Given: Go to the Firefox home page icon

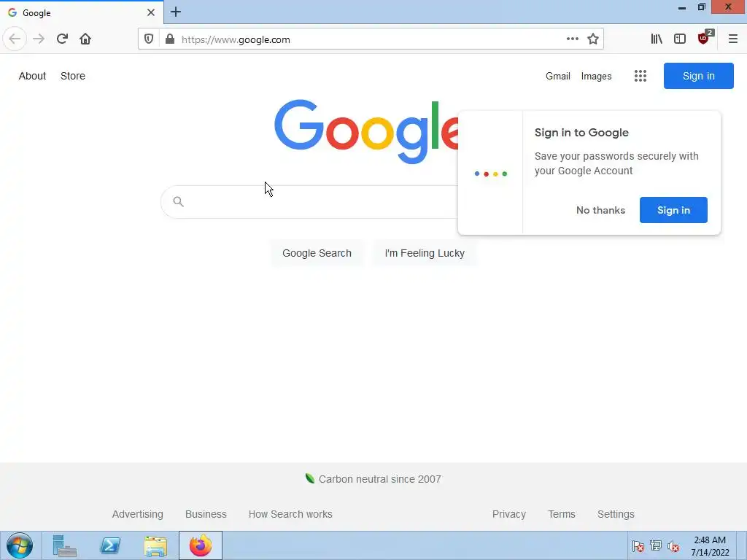Looking at the screenshot, I should [85, 39].
